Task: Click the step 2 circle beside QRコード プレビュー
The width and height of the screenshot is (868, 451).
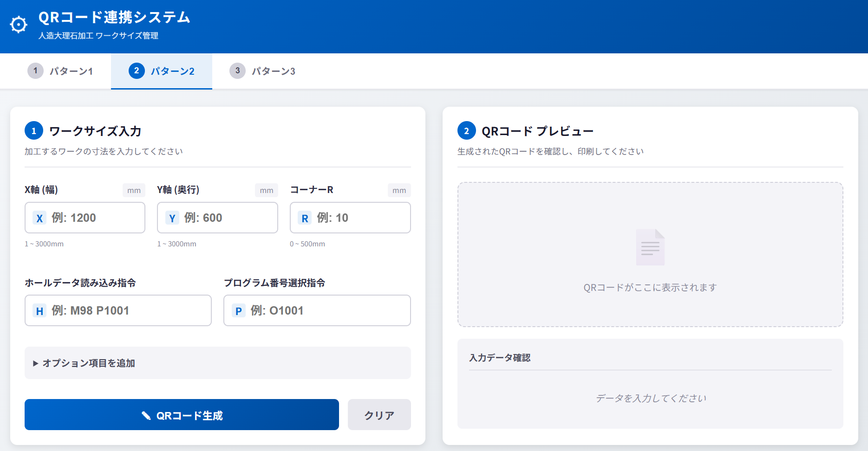Action: coord(466,130)
